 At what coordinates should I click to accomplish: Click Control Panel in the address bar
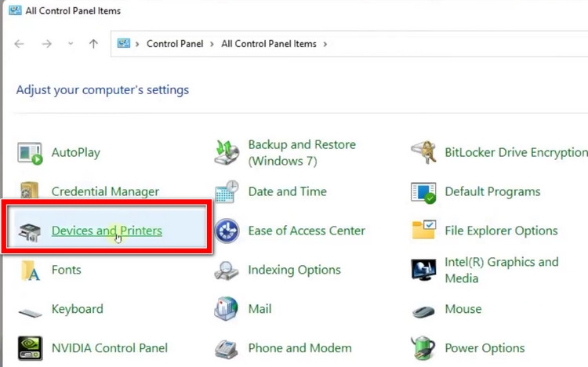coord(175,44)
